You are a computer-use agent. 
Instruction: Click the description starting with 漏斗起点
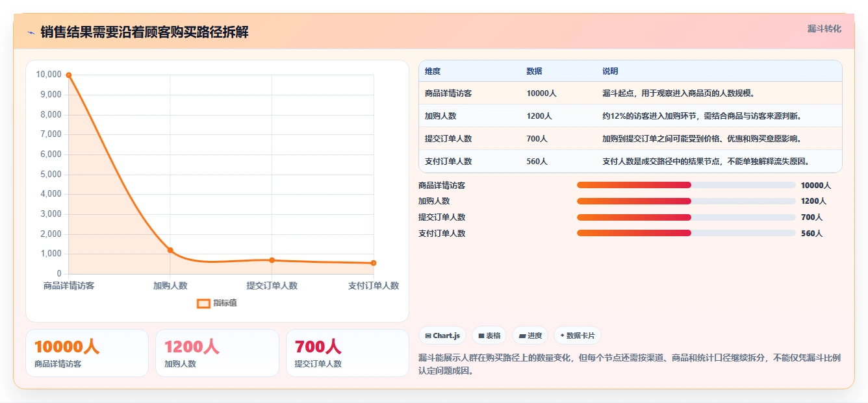tap(678, 93)
